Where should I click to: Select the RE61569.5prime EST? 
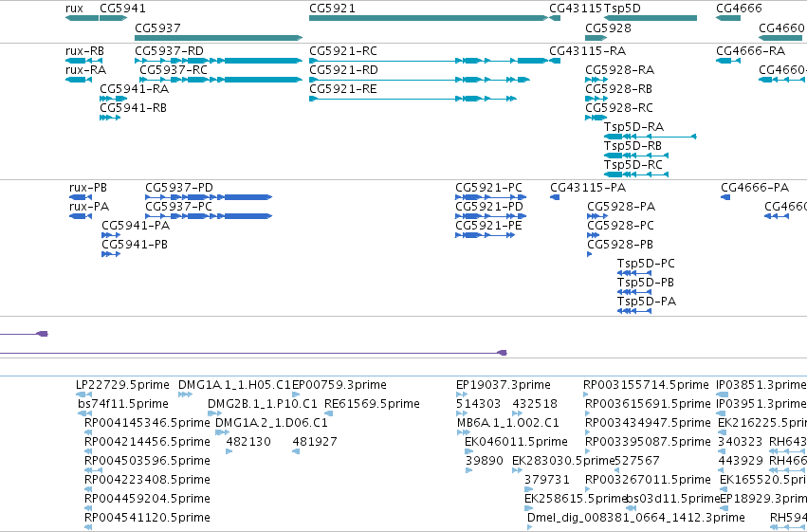coord(328,413)
